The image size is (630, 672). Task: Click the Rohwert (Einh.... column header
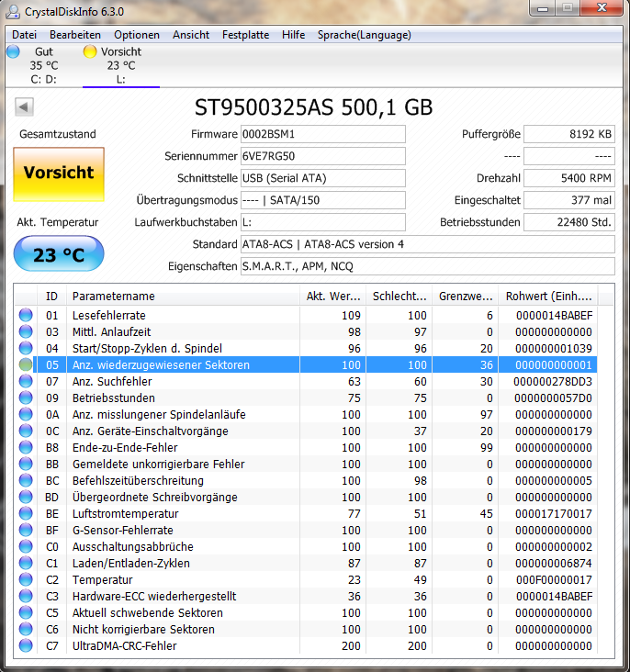[548, 297]
